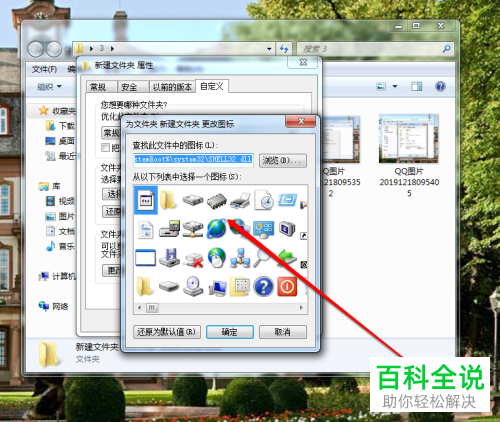The image size is (500, 422).
Task: Click left arrow of icon list scrollbar
Action: click(140, 308)
